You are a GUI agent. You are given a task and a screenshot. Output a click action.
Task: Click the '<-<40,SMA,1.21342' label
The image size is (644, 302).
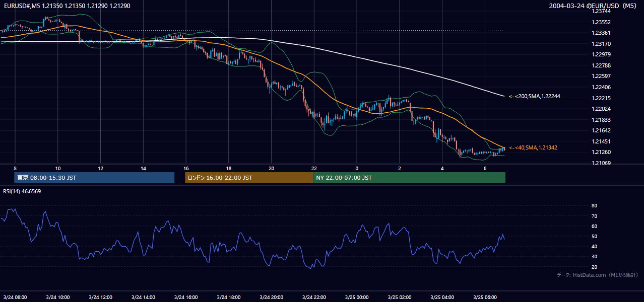click(x=533, y=147)
